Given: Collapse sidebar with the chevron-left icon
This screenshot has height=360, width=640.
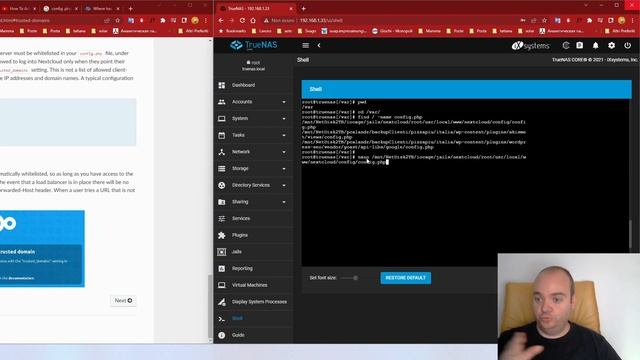Looking at the screenshot, I should pyautogui.click(x=319, y=45).
